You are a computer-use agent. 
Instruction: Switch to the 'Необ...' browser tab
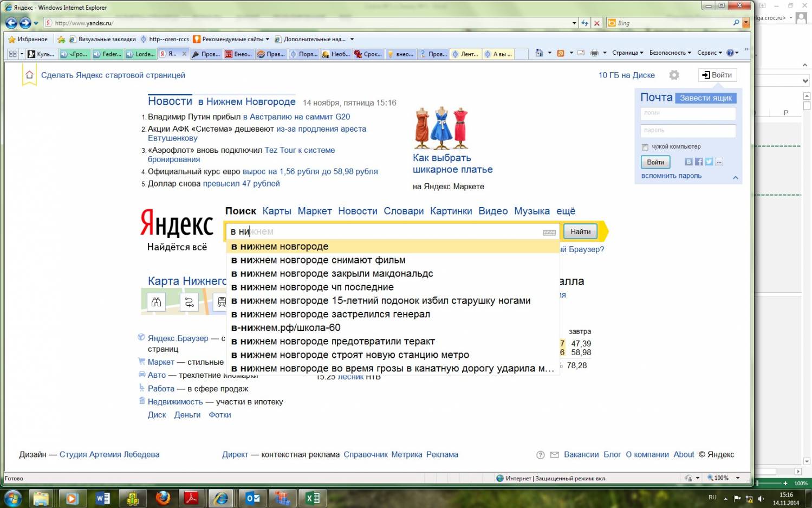pos(336,54)
